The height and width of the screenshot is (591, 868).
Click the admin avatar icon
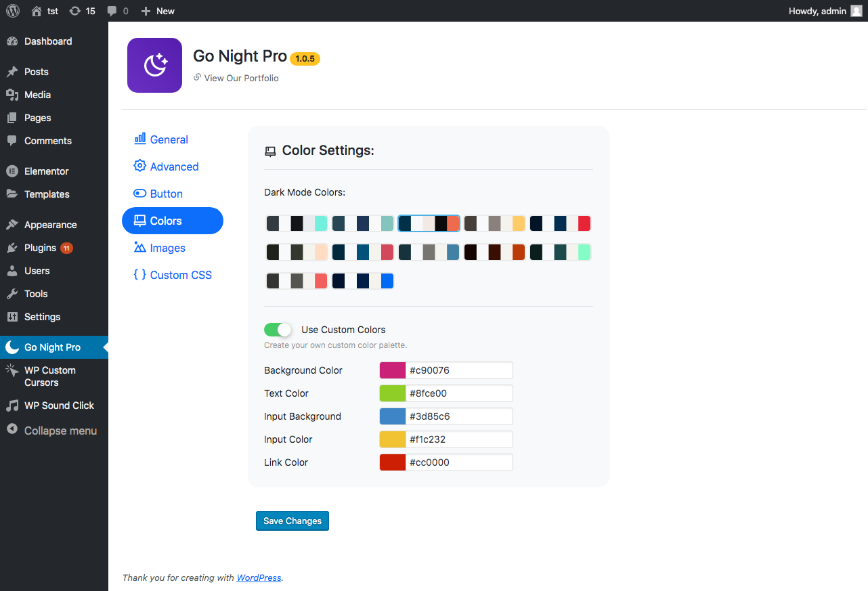[x=856, y=11]
